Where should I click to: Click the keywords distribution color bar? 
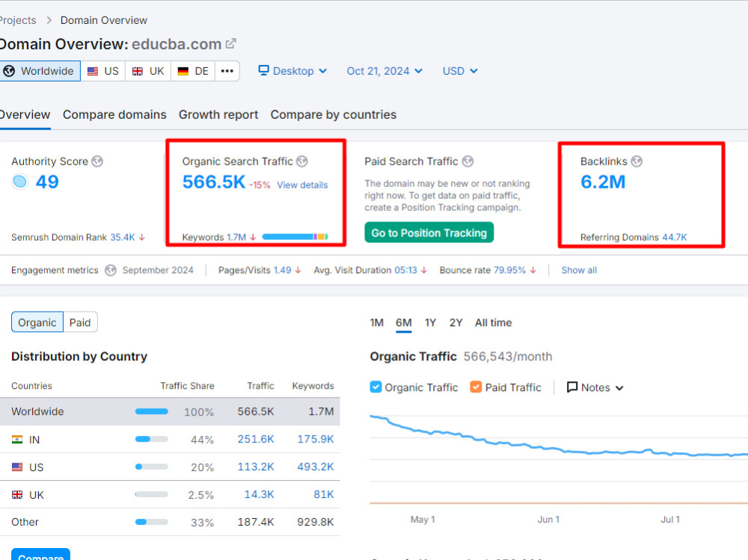click(x=295, y=236)
